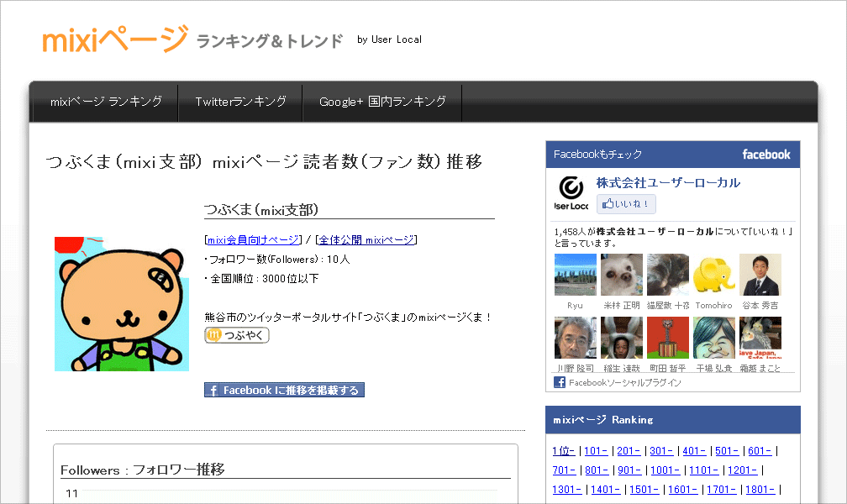Click Facebook icon beside ソーシャルプラグイン
The width and height of the screenshot is (847, 504).
coord(560,382)
